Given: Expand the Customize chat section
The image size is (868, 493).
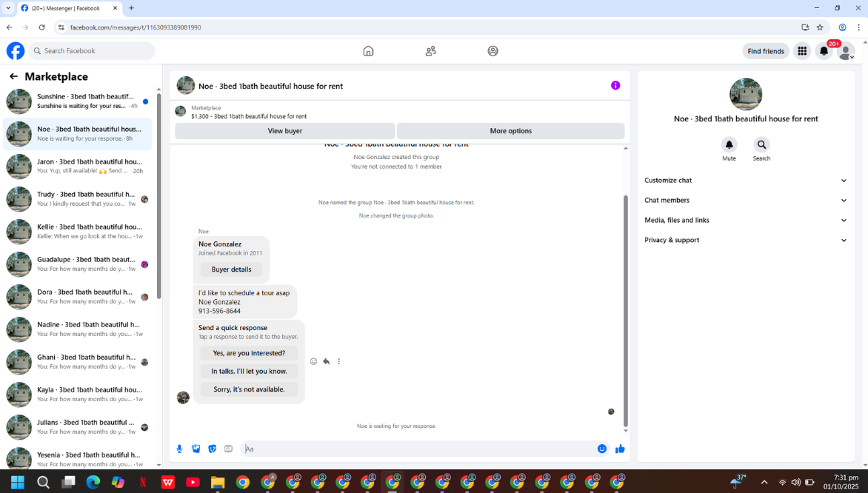Looking at the screenshot, I should (746, 181).
